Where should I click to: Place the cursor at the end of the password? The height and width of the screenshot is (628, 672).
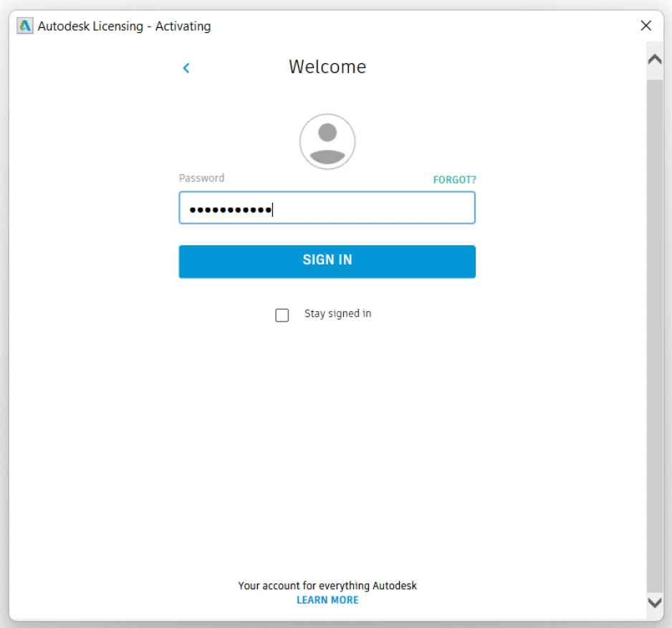click(x=274, y=210)
